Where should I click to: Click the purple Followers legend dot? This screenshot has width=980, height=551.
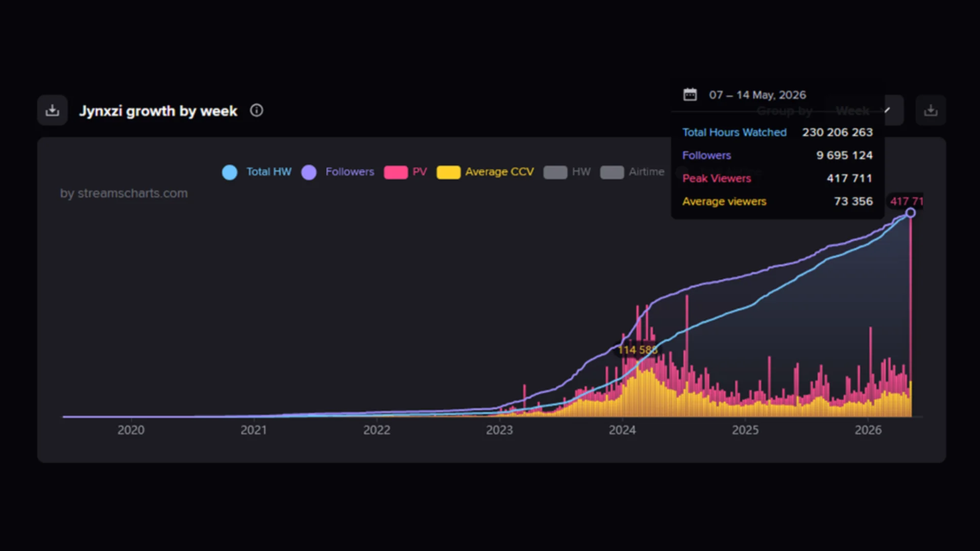[x=309, y=172]
